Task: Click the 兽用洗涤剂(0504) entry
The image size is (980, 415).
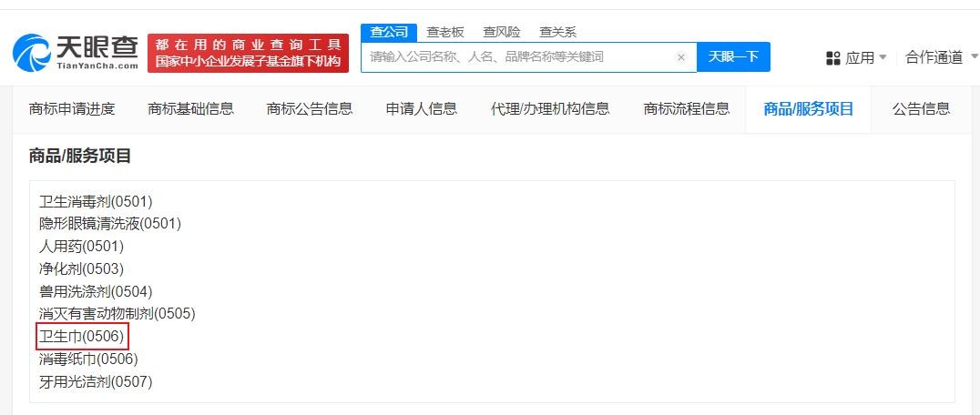Action: coord(96,291)
